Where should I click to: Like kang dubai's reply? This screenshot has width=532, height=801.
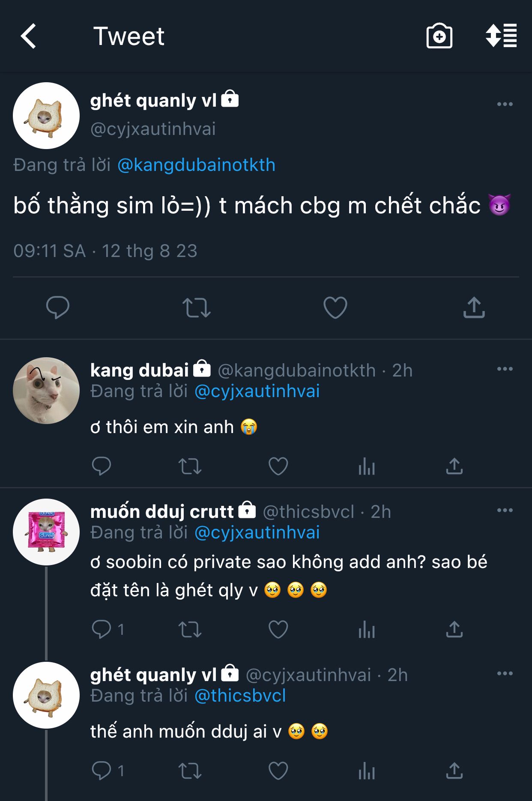pyautogui.click(x=278, y=466)
